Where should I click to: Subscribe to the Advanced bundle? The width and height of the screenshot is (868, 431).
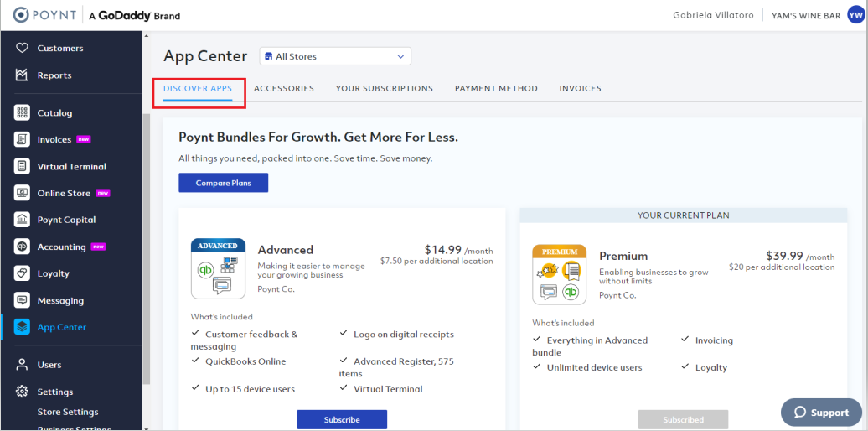point(342,419)
